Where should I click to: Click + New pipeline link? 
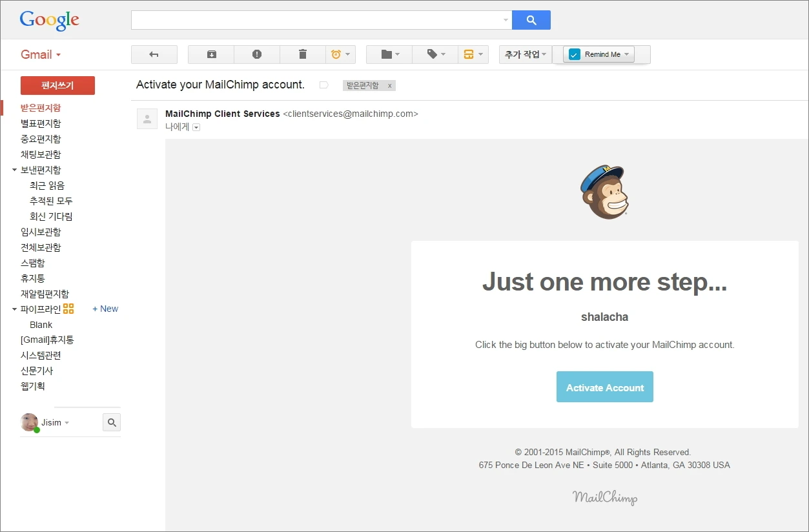pos(105,309)
